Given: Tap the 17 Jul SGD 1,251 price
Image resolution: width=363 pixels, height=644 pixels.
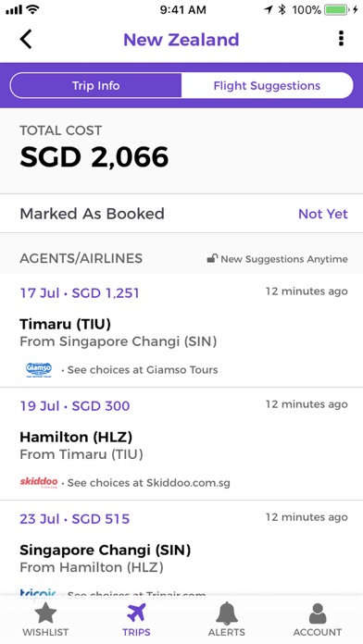Looking at the screenshot, I should [80, 292].
